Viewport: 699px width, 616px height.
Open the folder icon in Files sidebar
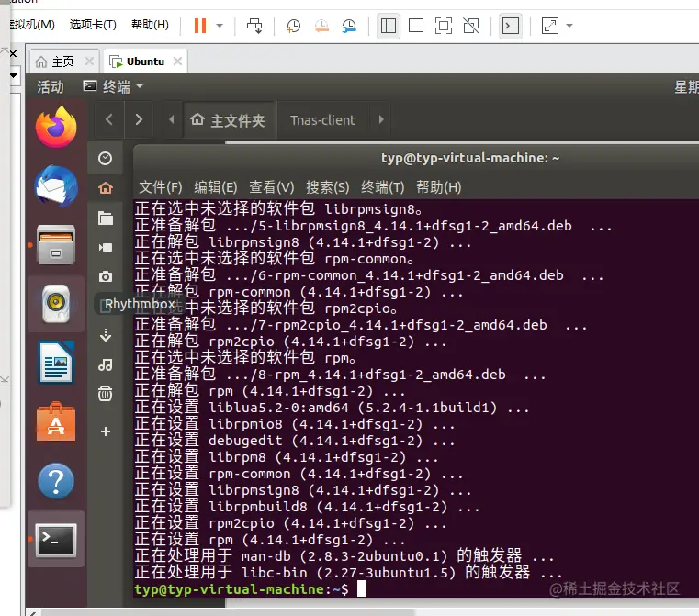106,218
